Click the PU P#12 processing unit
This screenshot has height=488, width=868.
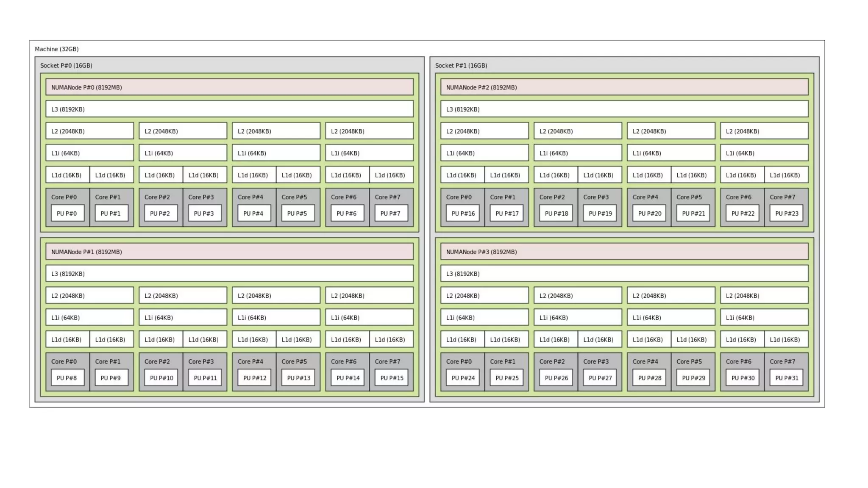pos(254,377)
